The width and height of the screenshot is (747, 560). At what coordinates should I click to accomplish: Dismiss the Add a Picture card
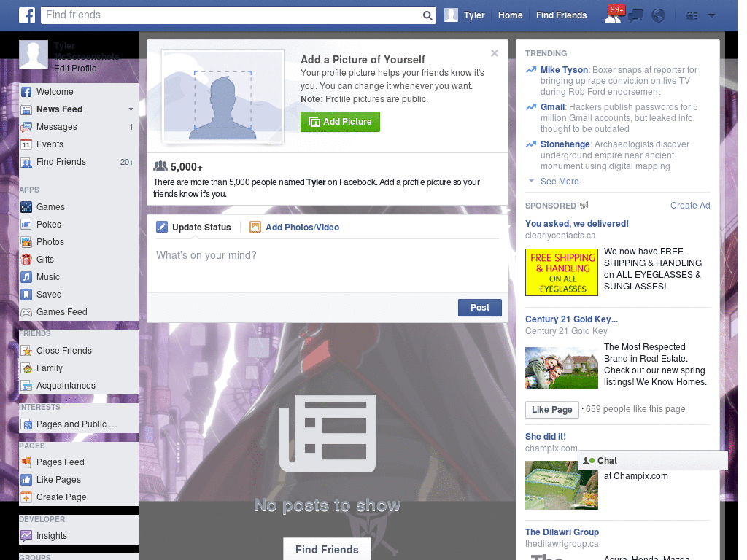coord(495,53)
